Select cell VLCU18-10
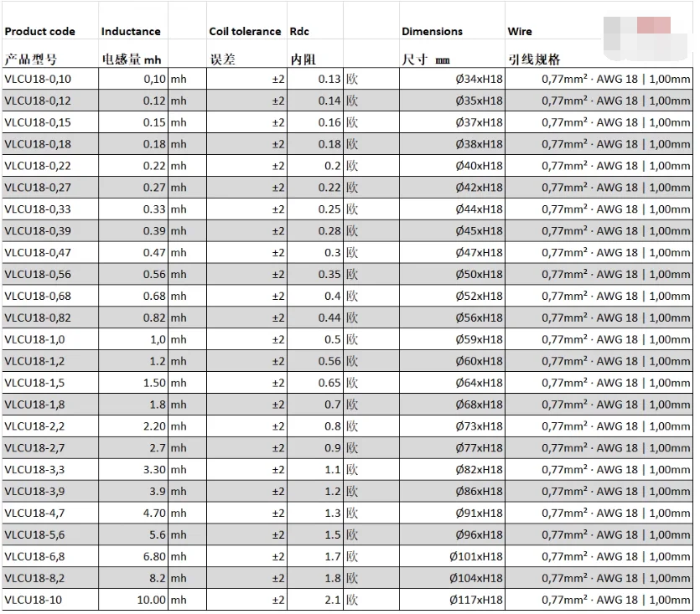700x614 pixels. [50, 600]
